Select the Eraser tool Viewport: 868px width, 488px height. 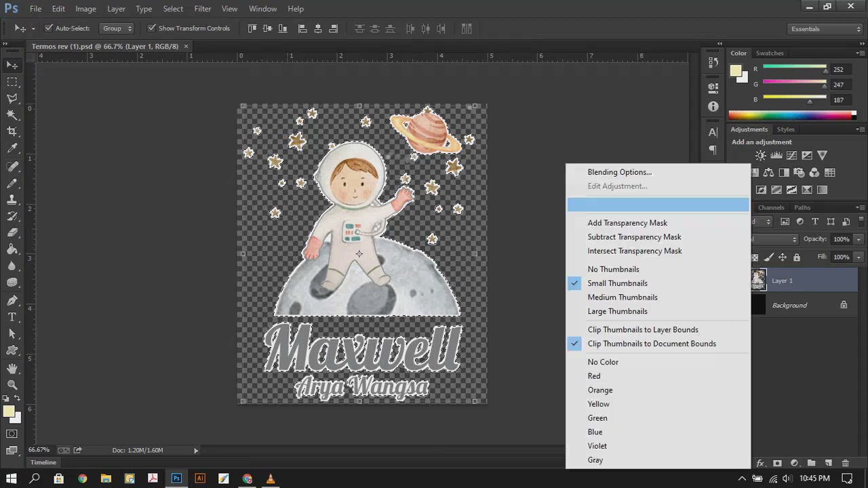pyautogui.click(x=12, y=232)
